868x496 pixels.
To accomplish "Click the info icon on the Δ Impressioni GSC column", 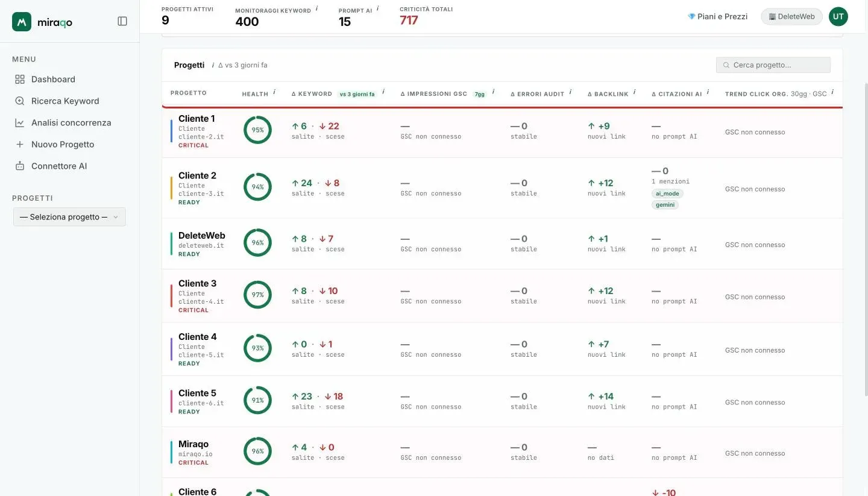I will coord(493,92).
